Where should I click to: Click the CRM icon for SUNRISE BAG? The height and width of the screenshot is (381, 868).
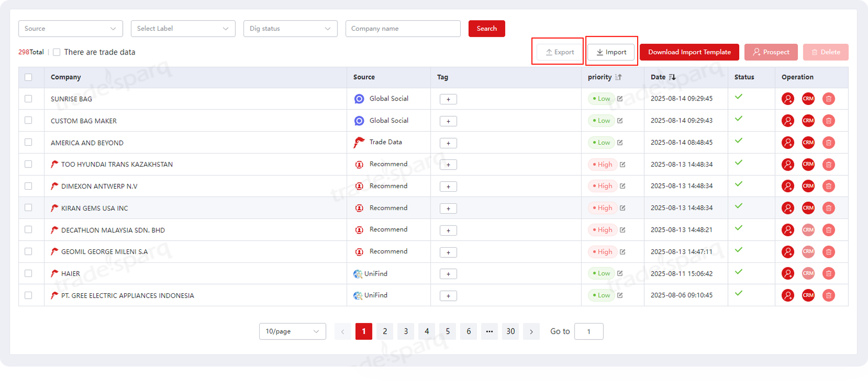coord(808,99)
